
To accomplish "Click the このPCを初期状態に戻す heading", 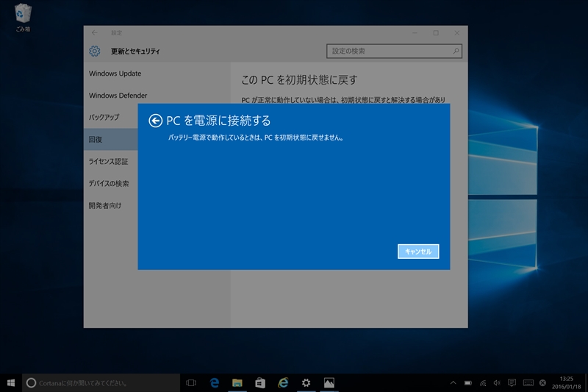I will coord(299,80).
